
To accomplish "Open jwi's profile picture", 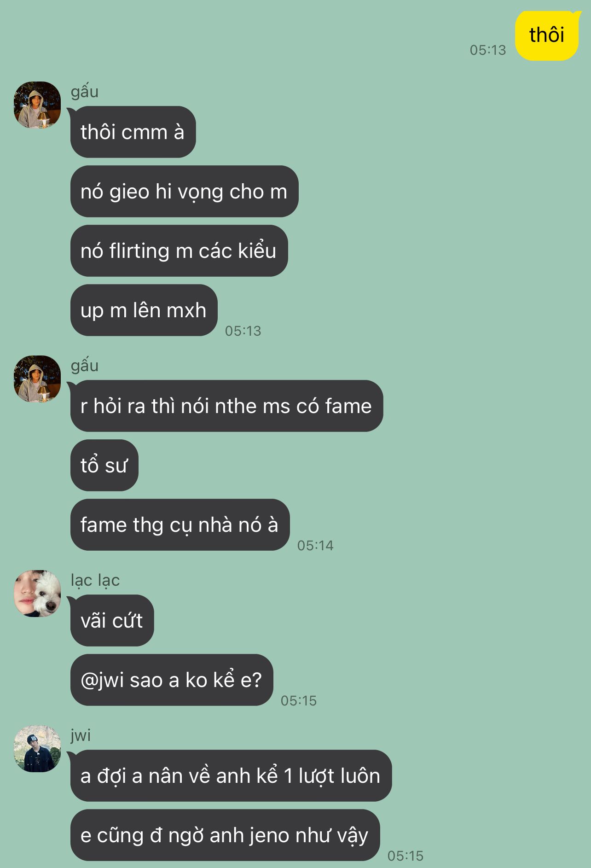I will pyautogui.click(x=37, y=749).
